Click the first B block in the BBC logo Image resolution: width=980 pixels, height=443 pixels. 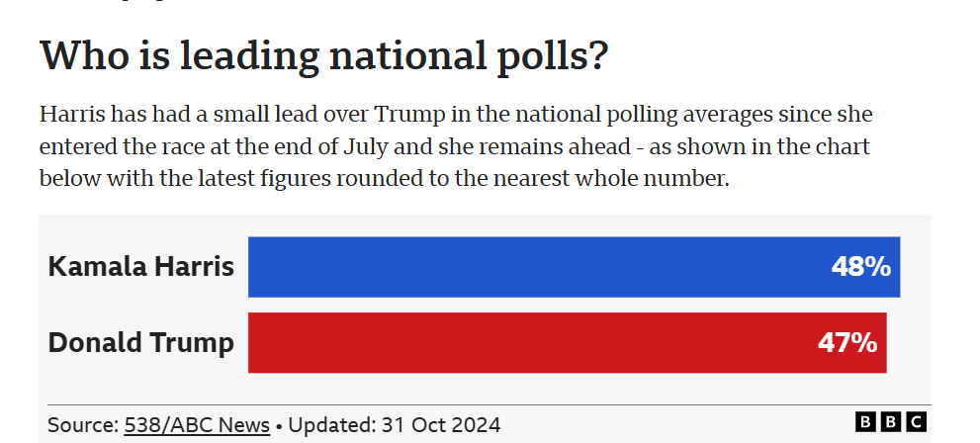pos(865,422)
